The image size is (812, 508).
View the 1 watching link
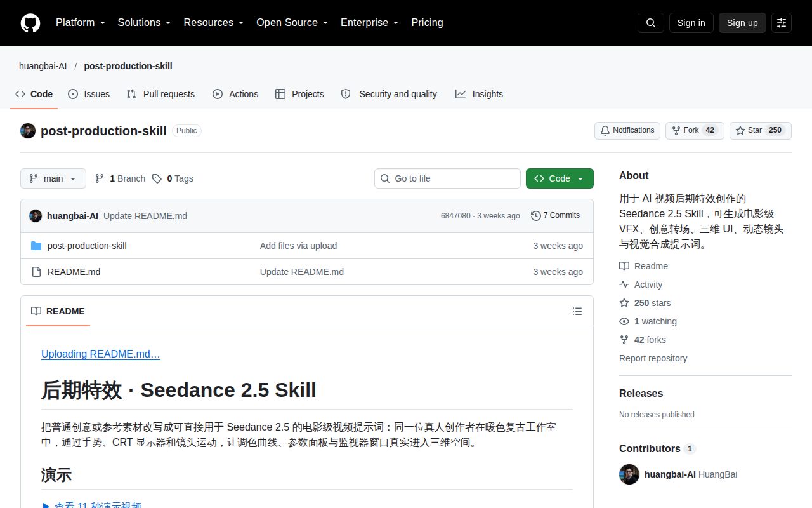click(648, 321)
